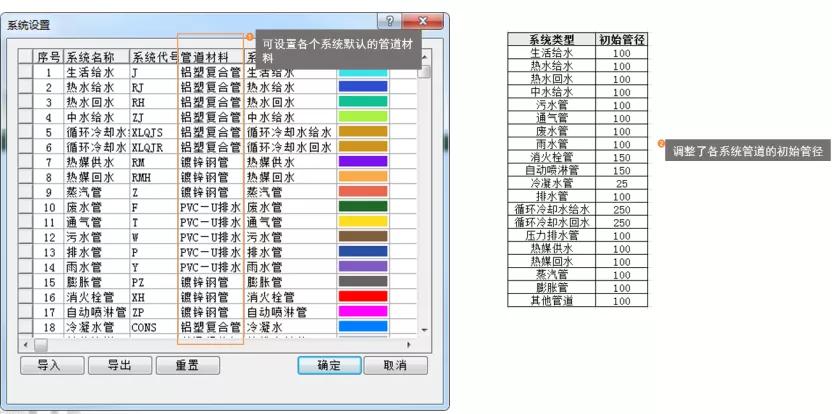Pick the magenta swatch for 自动喷淋管
The width and height of the screenshot is (832, 414).
pos(363,311)
